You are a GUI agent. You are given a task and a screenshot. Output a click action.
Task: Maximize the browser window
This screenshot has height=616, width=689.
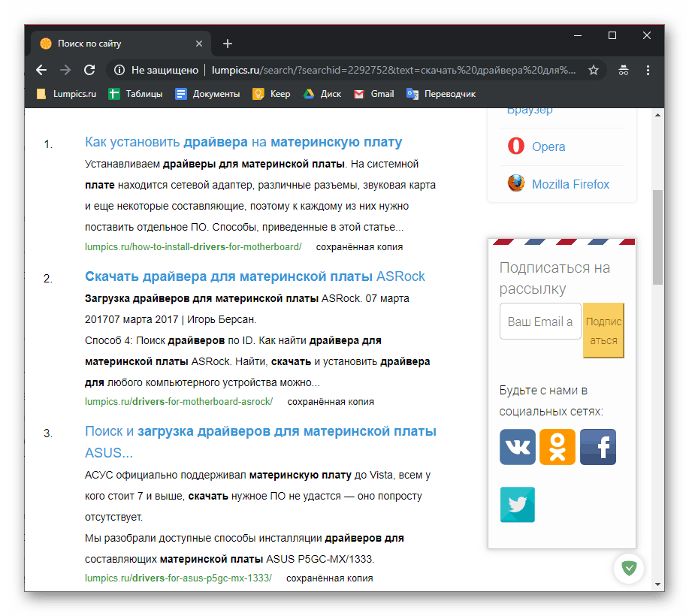pyautogui.click(x=612, y=35)
